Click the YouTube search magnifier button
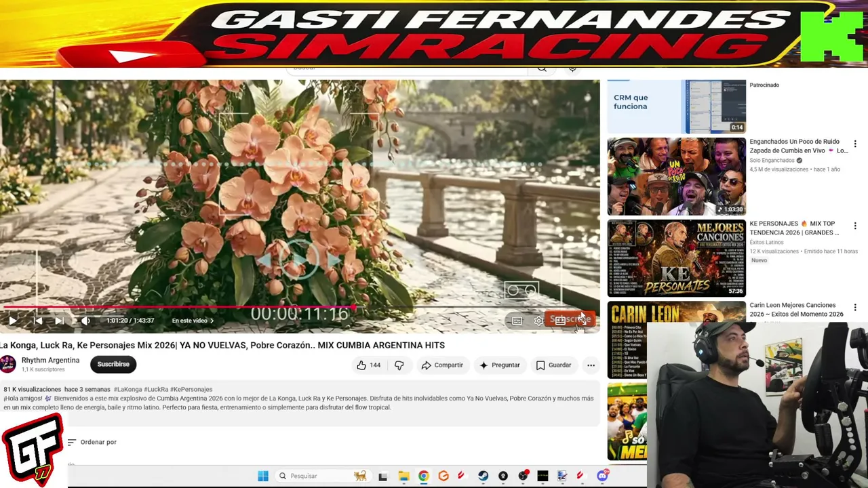The image size is (868, 488). [x=542, y=68]
